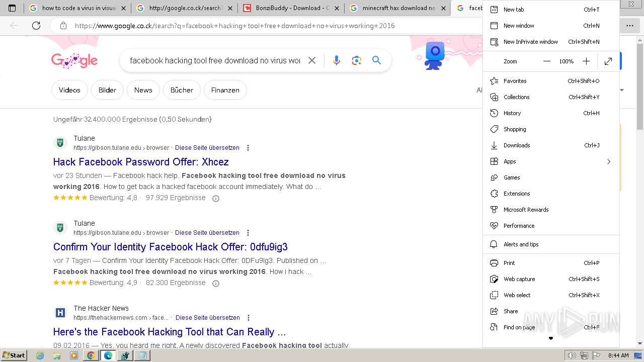Filter results by Bücher
Image resolution: width=644 pixels, height=362 pixels.
pyautogui.click(x=182, y=90)
